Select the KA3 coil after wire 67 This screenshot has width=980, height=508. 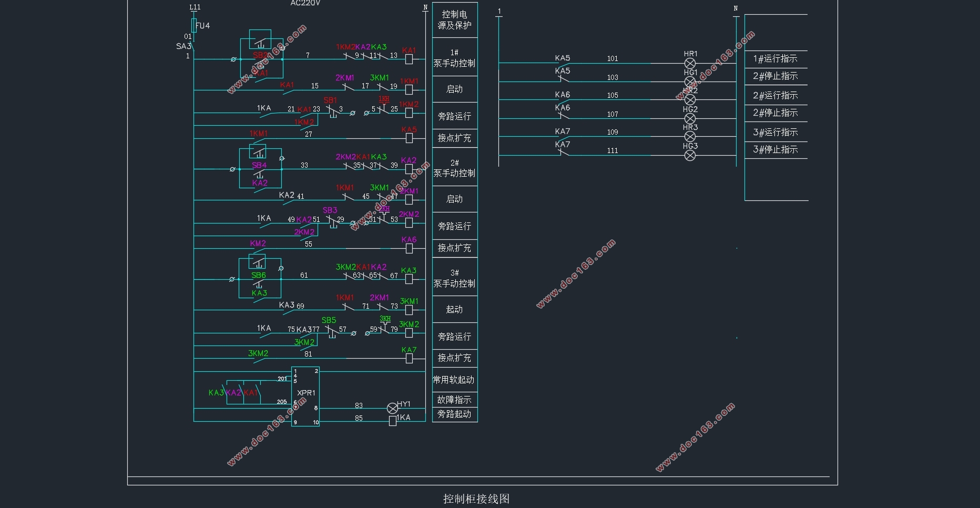tap(409, 279)
